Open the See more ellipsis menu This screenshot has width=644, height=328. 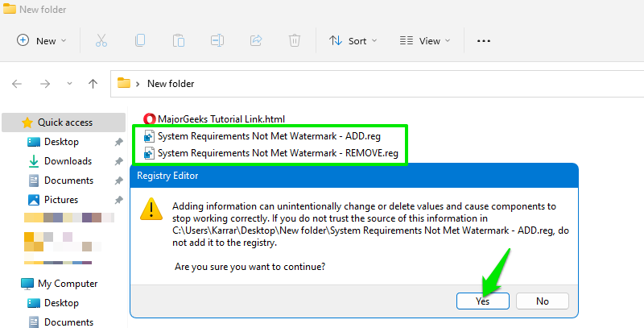[484, 40]
